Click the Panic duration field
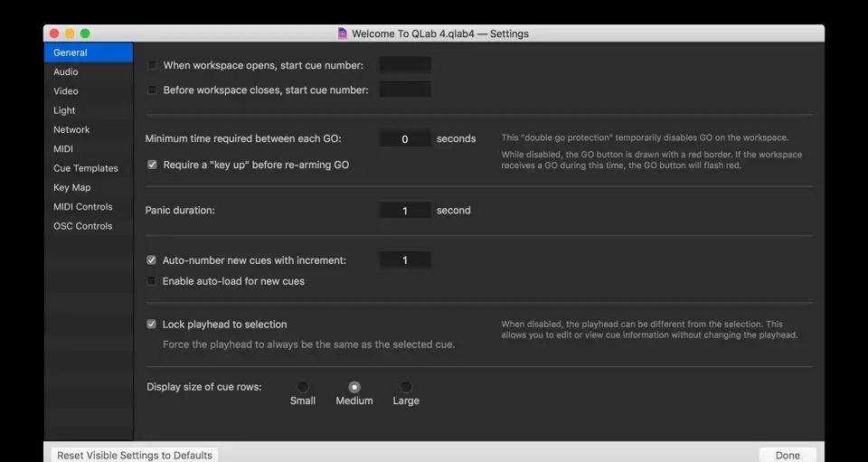 coord(405,211)
